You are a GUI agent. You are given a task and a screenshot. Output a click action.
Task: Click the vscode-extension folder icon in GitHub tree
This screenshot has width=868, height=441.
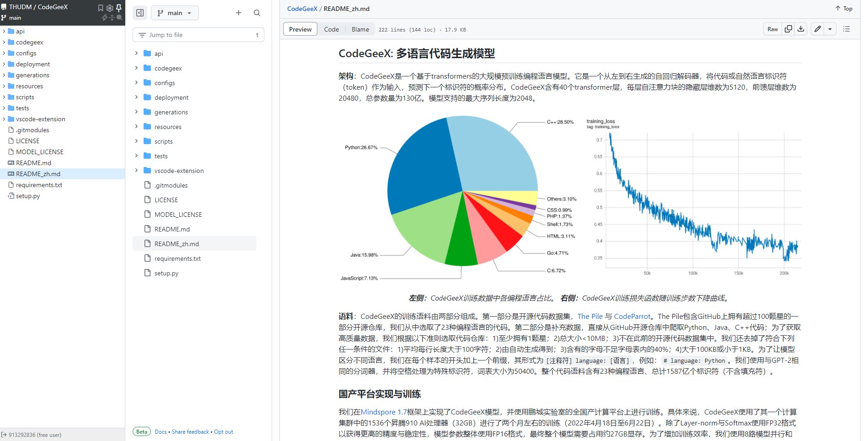coord(147,170)
